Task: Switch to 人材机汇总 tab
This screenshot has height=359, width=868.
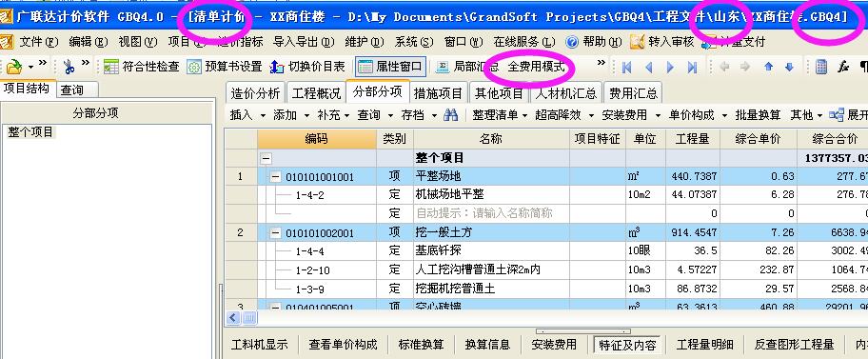Action: [x=565, y=93]
